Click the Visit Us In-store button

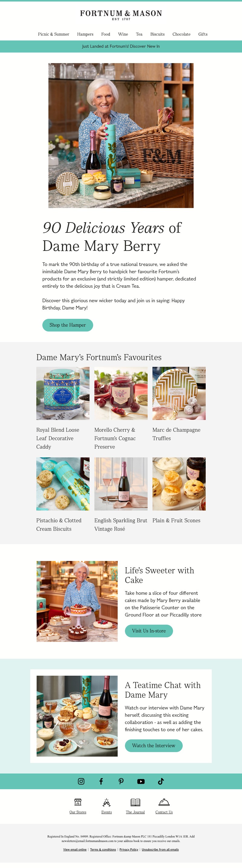(x=149, y=631)
